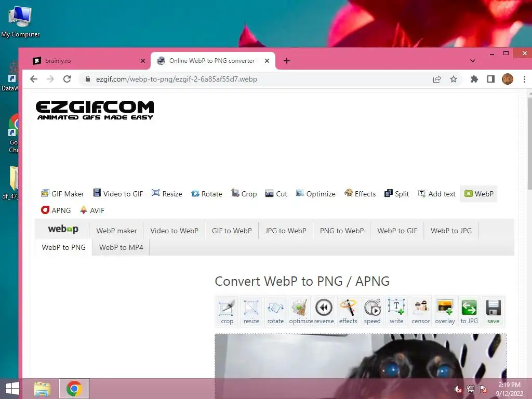
Task: Toggle the Chrome side panel icon
Action: (x=490, y=79)
